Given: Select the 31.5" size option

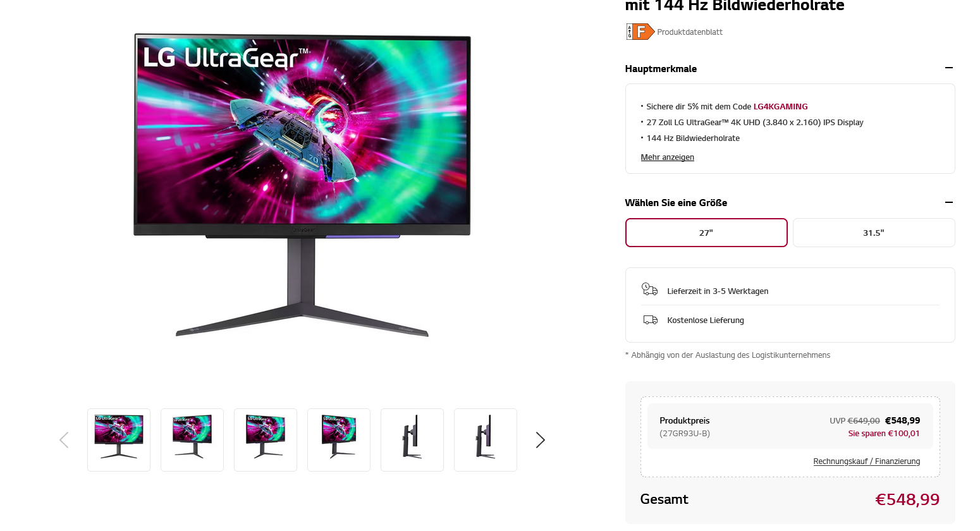Looking at the screenshot, I should pyautogui.click(x=874, y=233).
